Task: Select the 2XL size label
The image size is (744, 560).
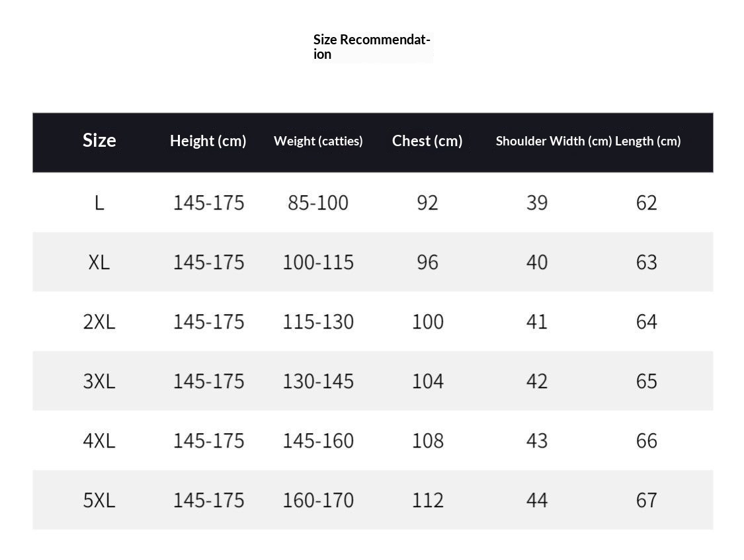Action: (x=99, y=321)
